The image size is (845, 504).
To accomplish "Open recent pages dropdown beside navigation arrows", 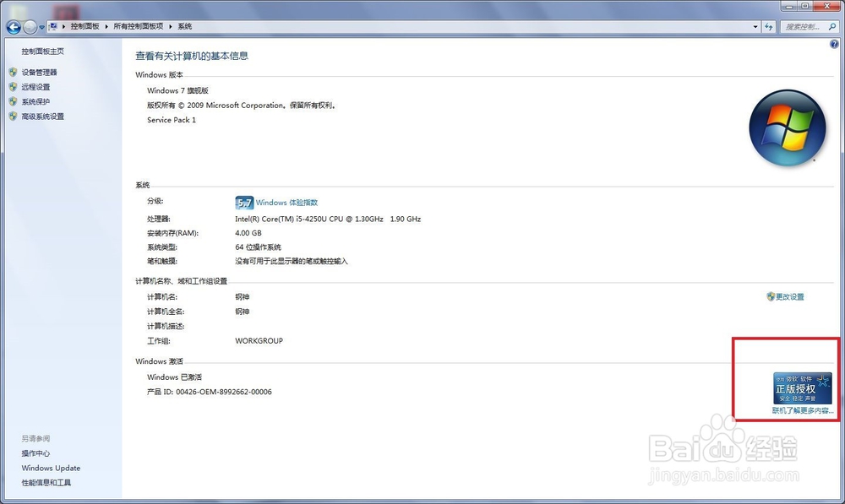I will pos(42,27).
